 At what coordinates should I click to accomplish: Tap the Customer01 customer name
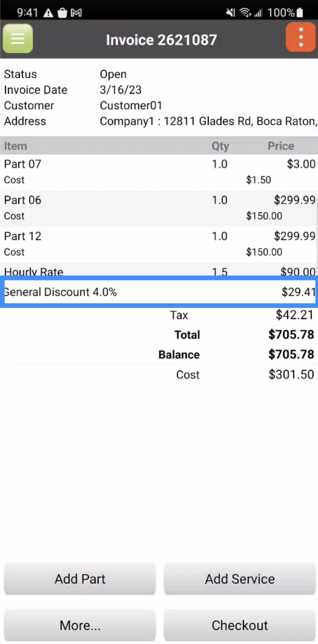pos(131,105)
